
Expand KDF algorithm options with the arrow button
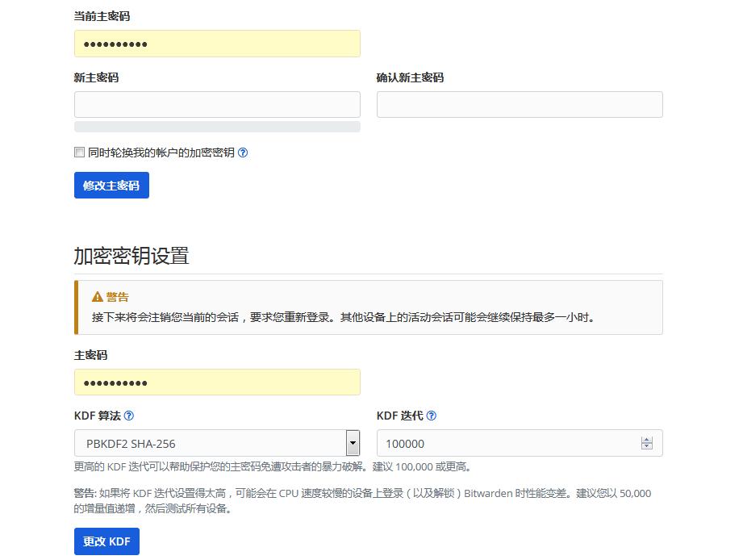pos(353,442)
